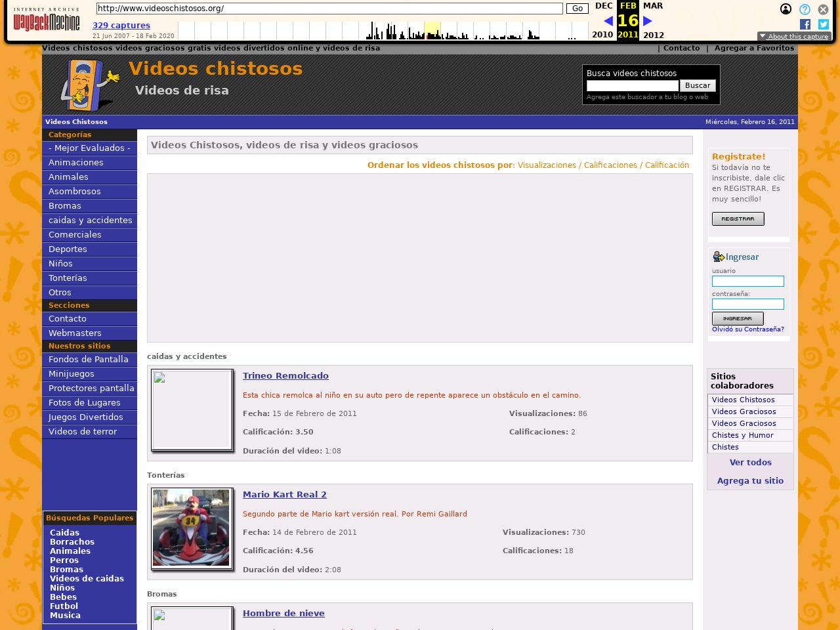Share capture on Facebook
840x630 pixels.
click(x=805, y=24)
